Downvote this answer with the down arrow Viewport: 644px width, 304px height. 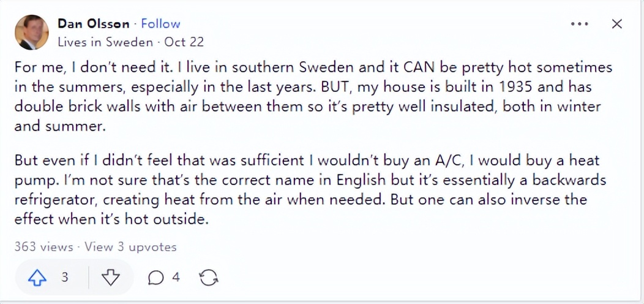point(110,278)
